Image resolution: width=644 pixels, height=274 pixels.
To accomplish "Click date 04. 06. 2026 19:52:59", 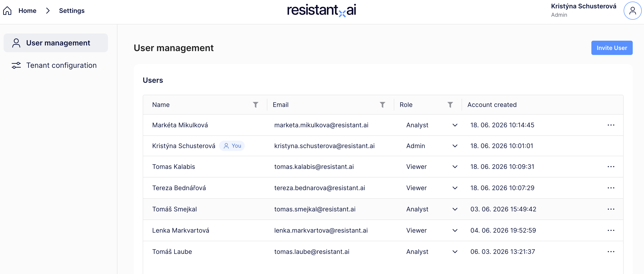I will (503, 230).
